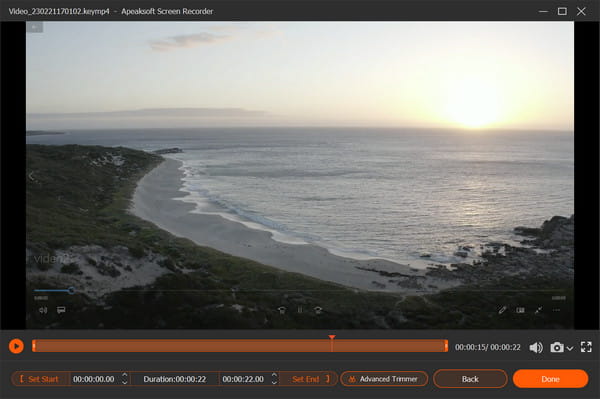Click the start time field showing 00:00:00.00

[94, 379]
